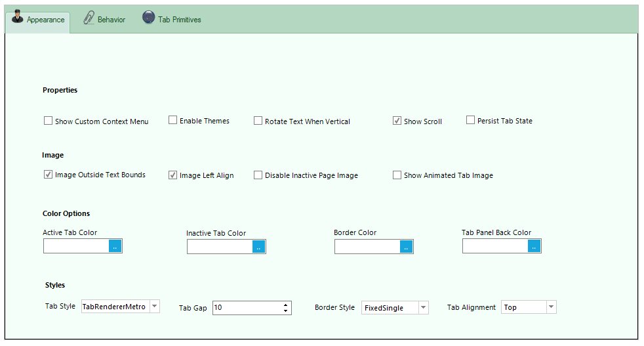Check the Enable Themes option
This screenshot has width=644, height=346.
[x=173, y=120]
